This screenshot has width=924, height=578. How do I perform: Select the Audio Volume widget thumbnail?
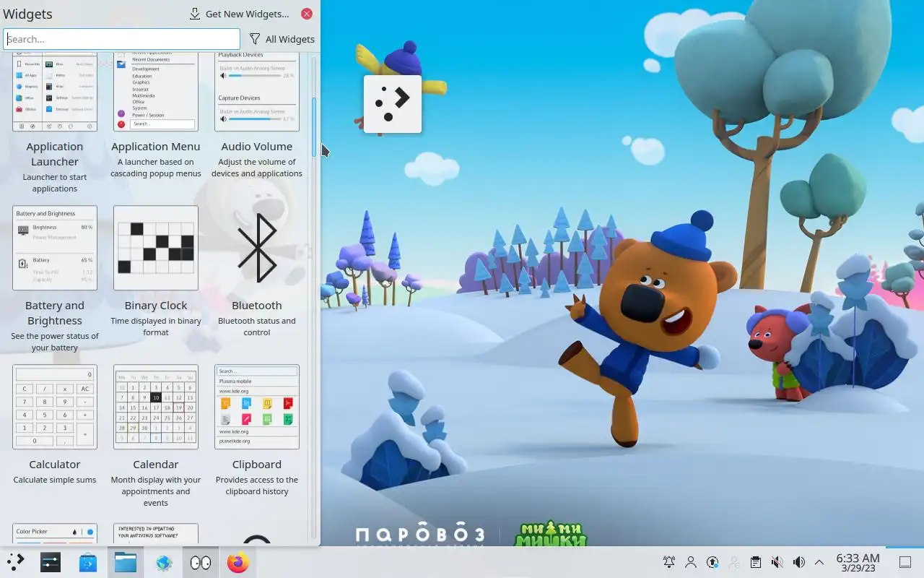pyautogui.click(x=257, y=92)
